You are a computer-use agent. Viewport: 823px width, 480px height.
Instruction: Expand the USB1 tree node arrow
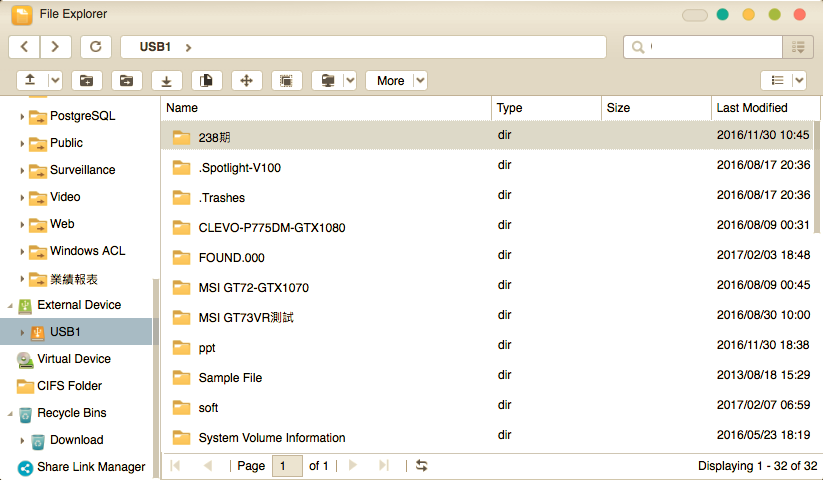(22, 332)
